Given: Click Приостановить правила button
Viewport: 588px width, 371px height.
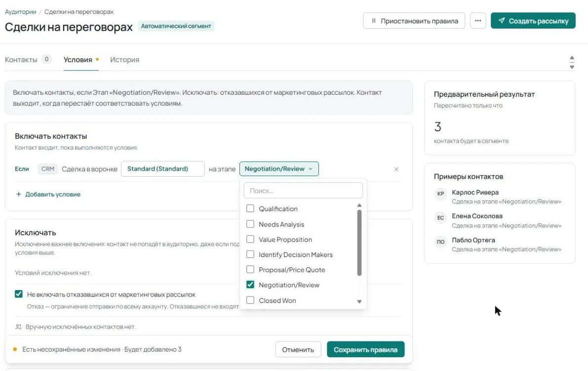Looking at the screenshot, I should (414, 21).
